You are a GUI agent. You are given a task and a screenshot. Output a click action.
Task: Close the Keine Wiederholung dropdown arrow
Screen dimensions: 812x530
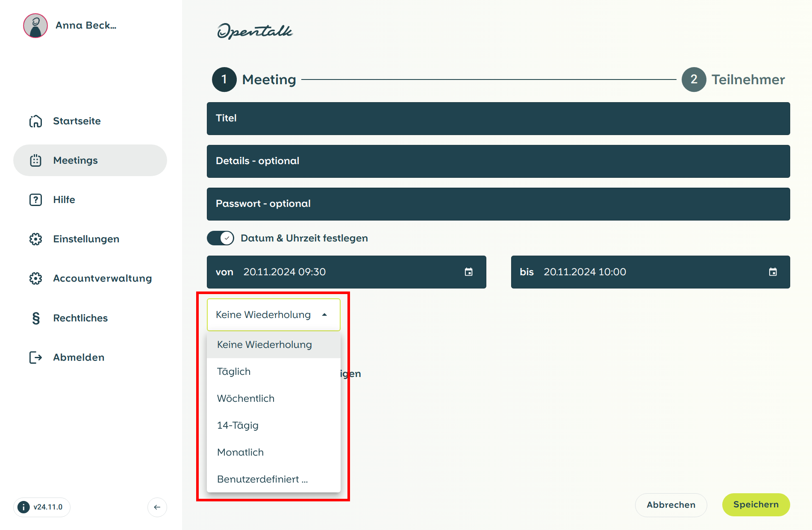pos(324,315)
